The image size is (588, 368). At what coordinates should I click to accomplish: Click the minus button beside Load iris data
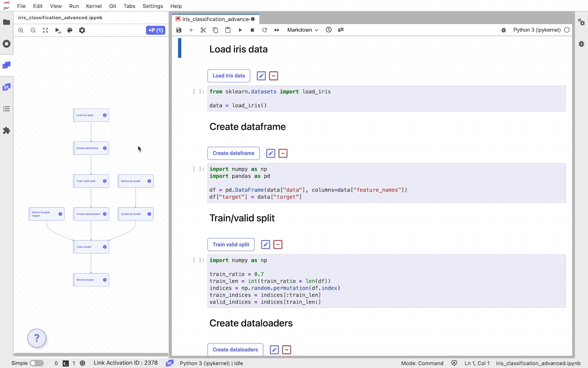[x=274, y=76]
